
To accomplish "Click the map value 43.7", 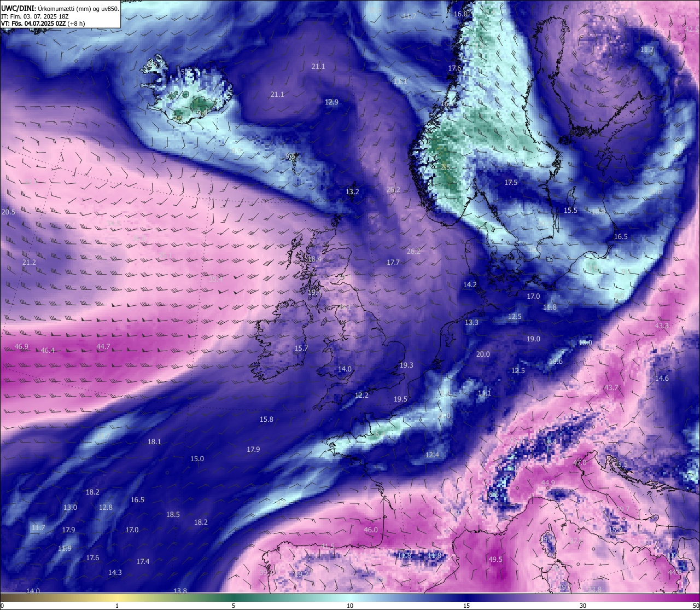I will tap(611, 388).
